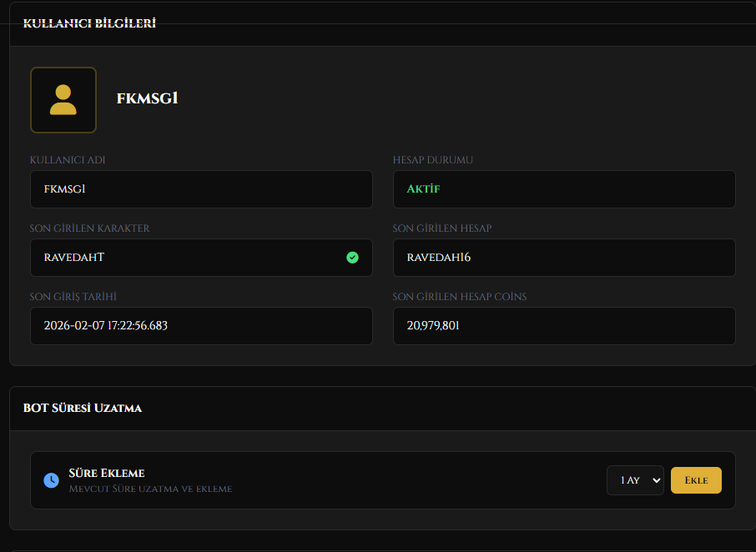Click the Kullanıcı Bilgileri section header
The height and width of the screenshot is (552, 756).
tap(89, 23)
